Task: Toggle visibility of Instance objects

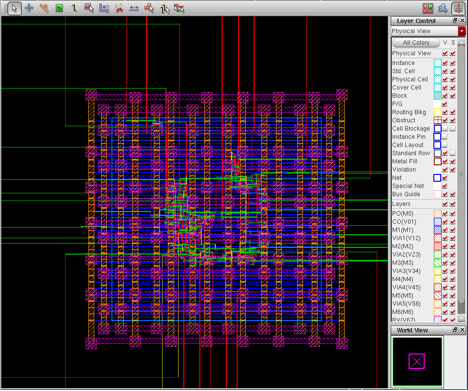Action: click(x=445, y=63)
